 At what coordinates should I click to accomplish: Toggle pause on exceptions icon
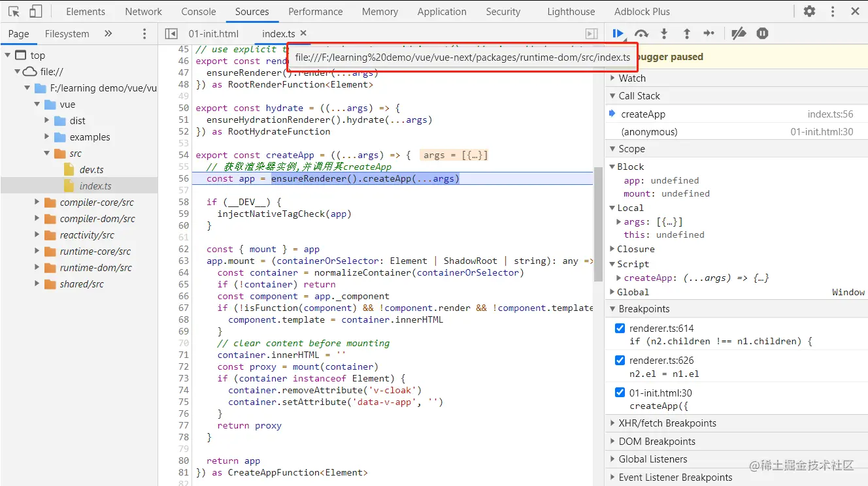point(762,34)
